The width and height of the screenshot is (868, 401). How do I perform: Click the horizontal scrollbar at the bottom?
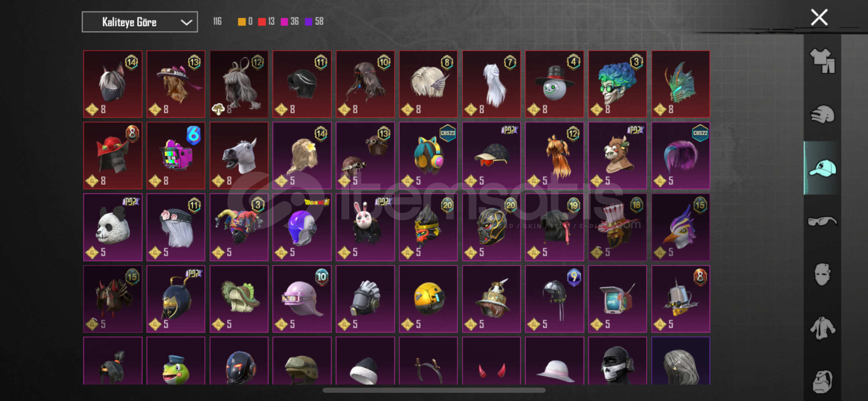[434, 390]
